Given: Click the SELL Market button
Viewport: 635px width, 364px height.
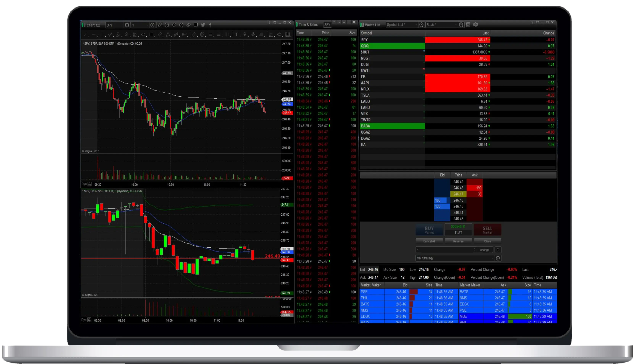Looking at the screenshot, I should (487, 230).
